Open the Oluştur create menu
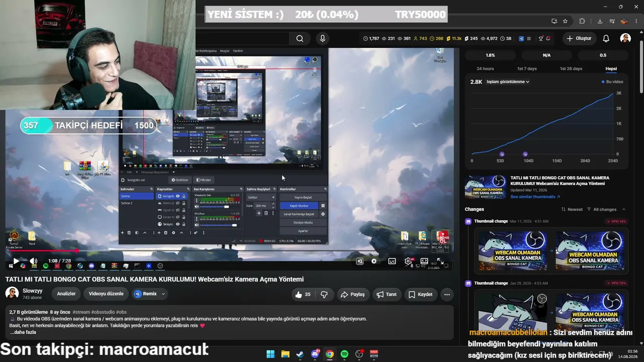 coord(579,39)
